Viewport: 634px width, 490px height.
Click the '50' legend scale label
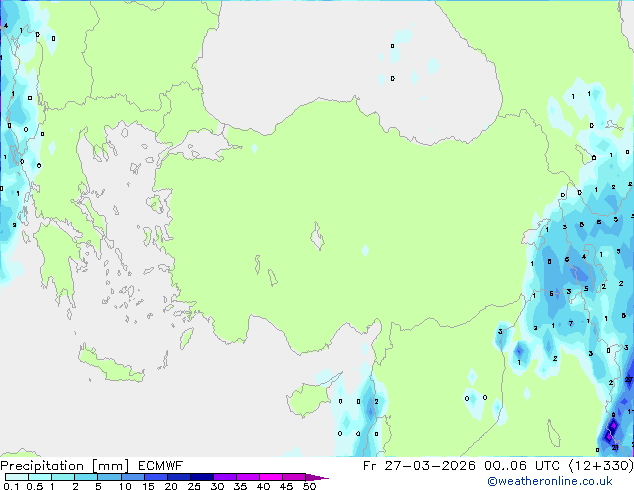click(x=309, y=486)
